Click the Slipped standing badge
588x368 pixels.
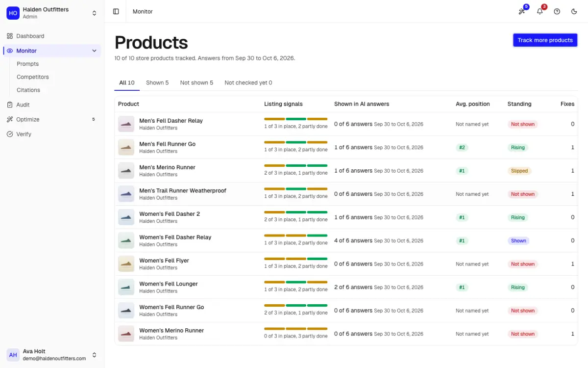519,171
